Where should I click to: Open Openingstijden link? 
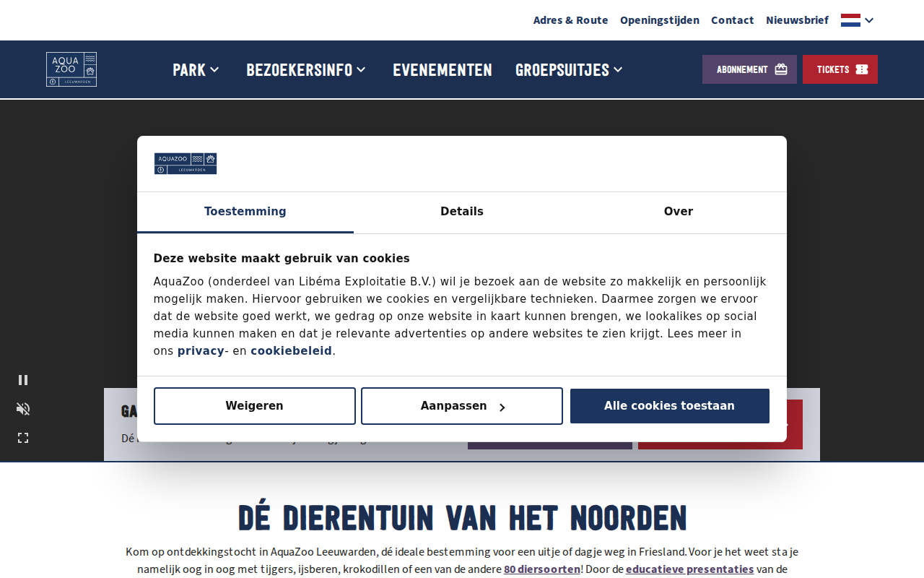pos(660,20)
